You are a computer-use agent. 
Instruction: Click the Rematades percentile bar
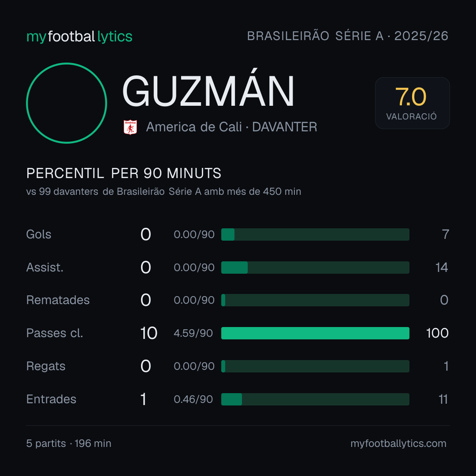pyautogui.click(x=315, y=300)
